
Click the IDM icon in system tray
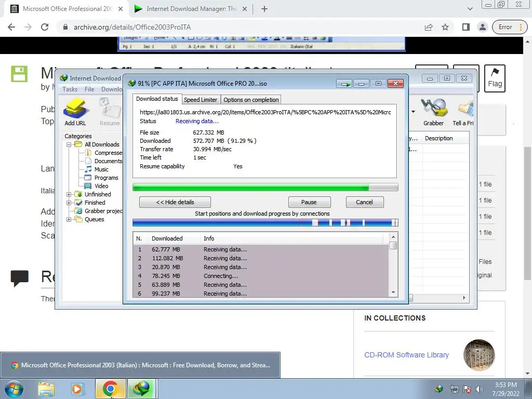tap(438, 389)
